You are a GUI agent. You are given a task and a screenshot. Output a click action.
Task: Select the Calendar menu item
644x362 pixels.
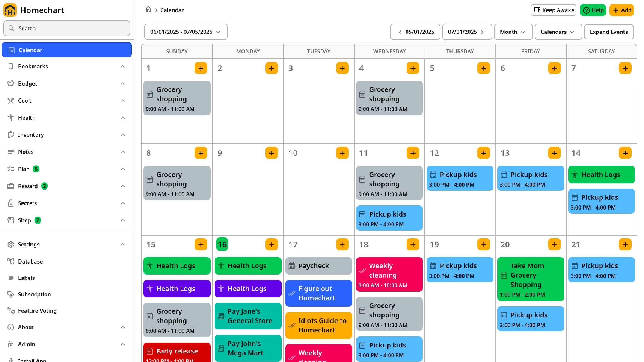[x=67, y=50]
